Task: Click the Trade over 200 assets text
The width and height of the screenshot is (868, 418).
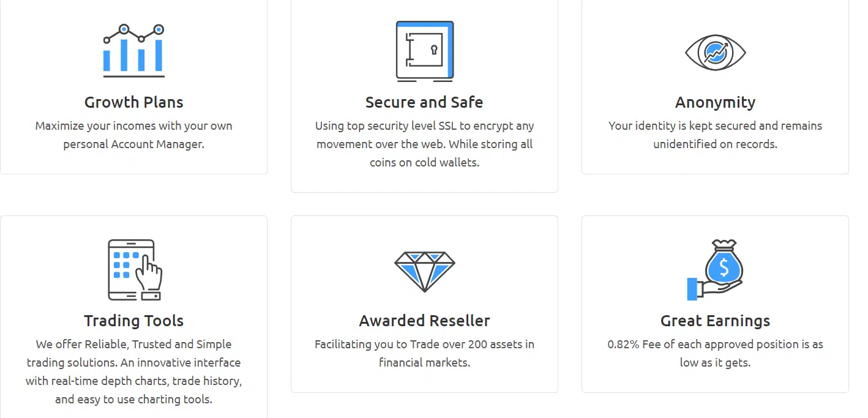Action: tap(424, 353)
